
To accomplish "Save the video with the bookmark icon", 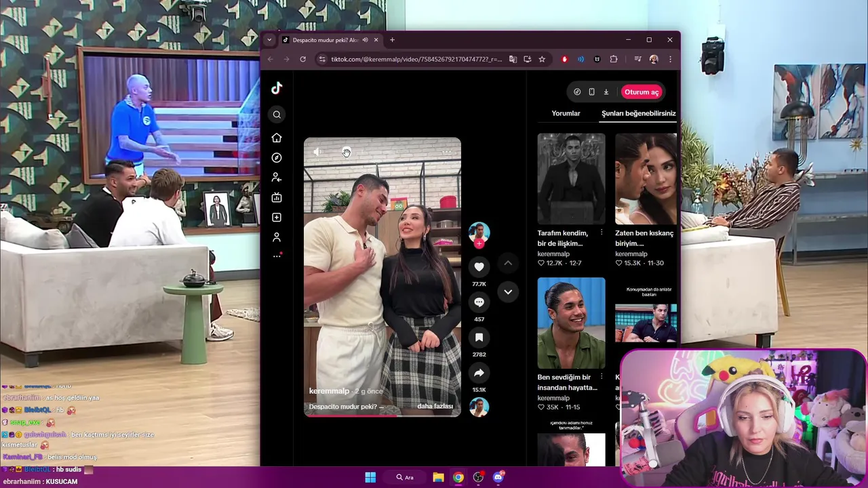I will pyautogui.click(x=479, y=338).
